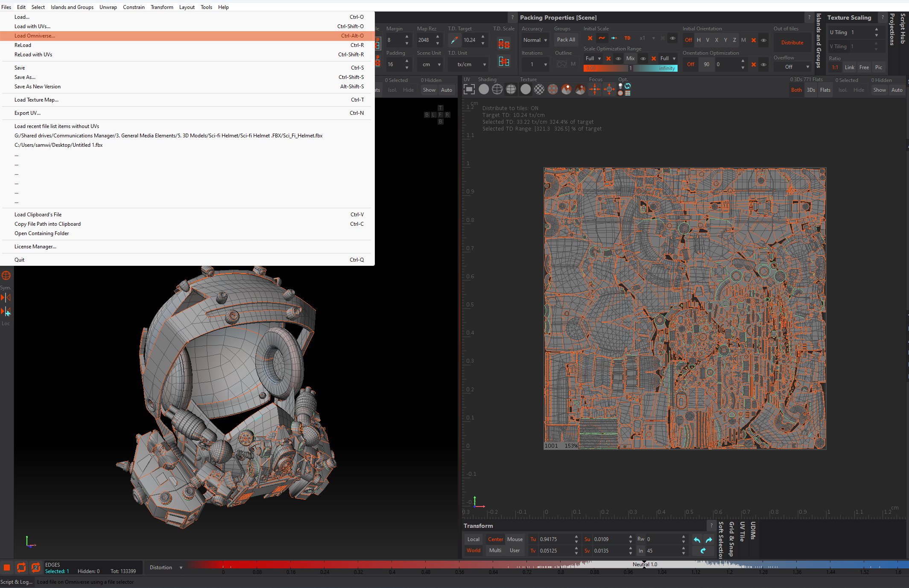Open left Full scale range dropdown
The width and height of the screenshot is (909, 588).
pos(593,58)
